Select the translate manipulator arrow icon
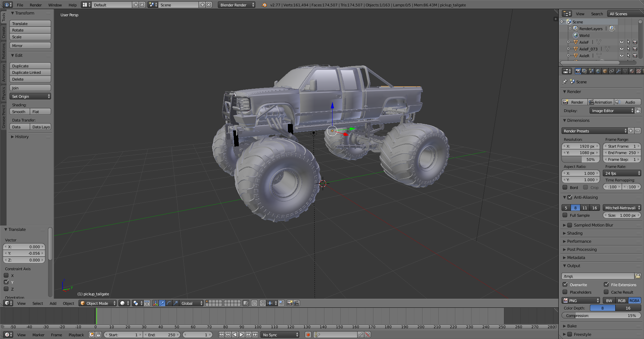The width and height of the screenshot is (644, 339). 162,303
